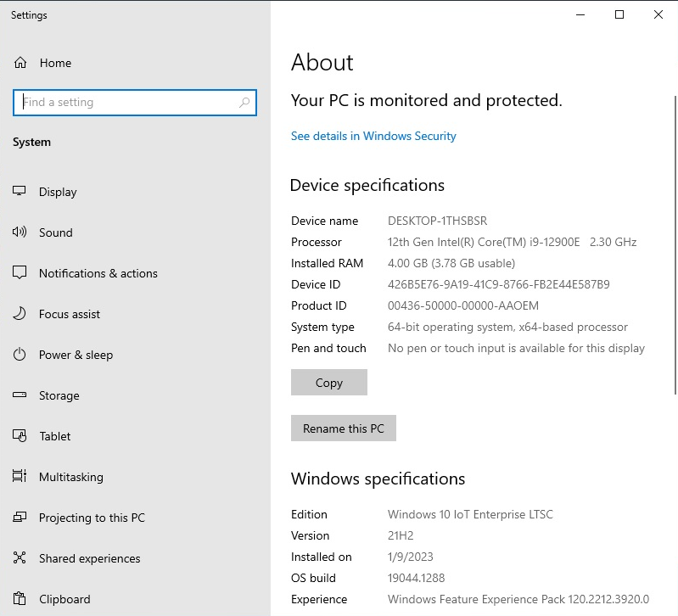Select Power & sleep label
The image size is (678, 616).
click(x=76, y=355)
